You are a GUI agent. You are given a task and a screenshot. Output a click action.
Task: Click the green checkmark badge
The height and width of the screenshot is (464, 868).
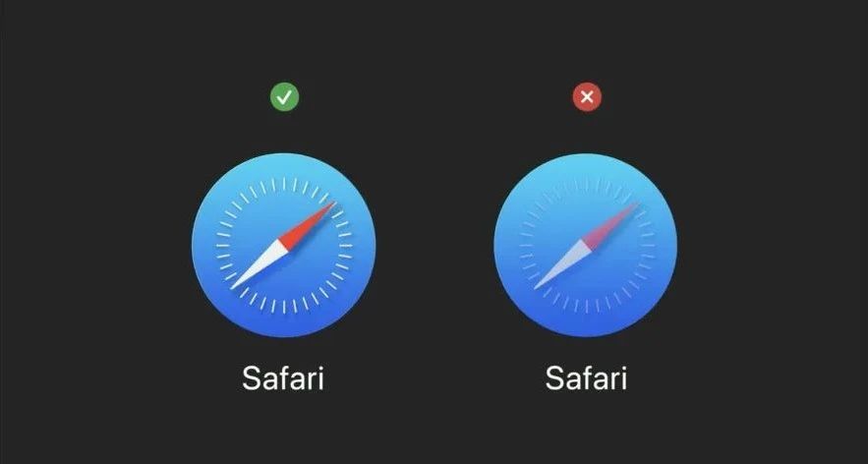[284, 97]
